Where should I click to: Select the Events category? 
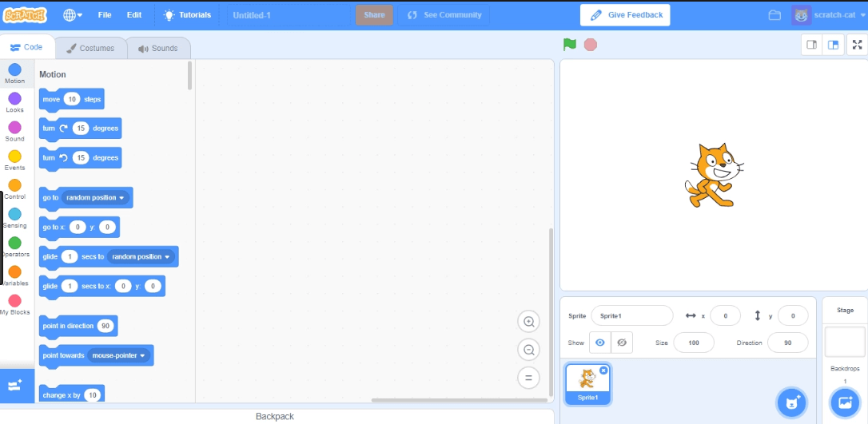(x=15, y=160)
